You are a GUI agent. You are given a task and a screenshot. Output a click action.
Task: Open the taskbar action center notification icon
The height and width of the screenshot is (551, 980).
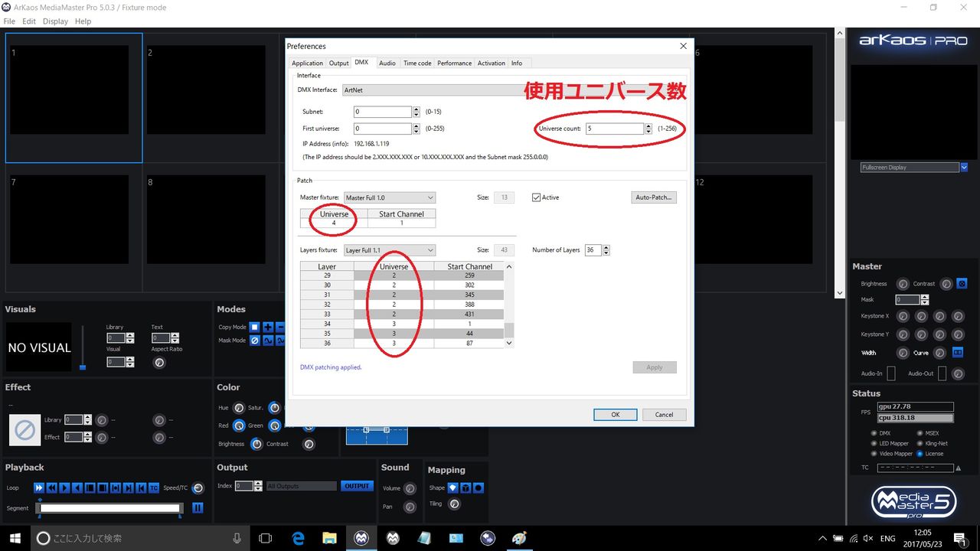click(959, 538)
